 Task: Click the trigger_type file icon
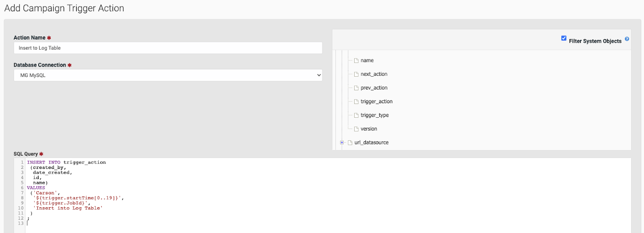[x=356, y=115]
